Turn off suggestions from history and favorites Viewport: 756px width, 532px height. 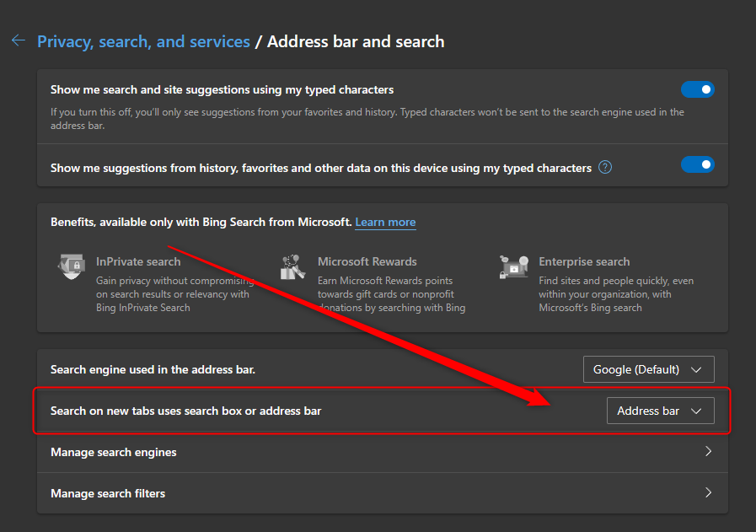pyautogui.click(x=698, y=164)
